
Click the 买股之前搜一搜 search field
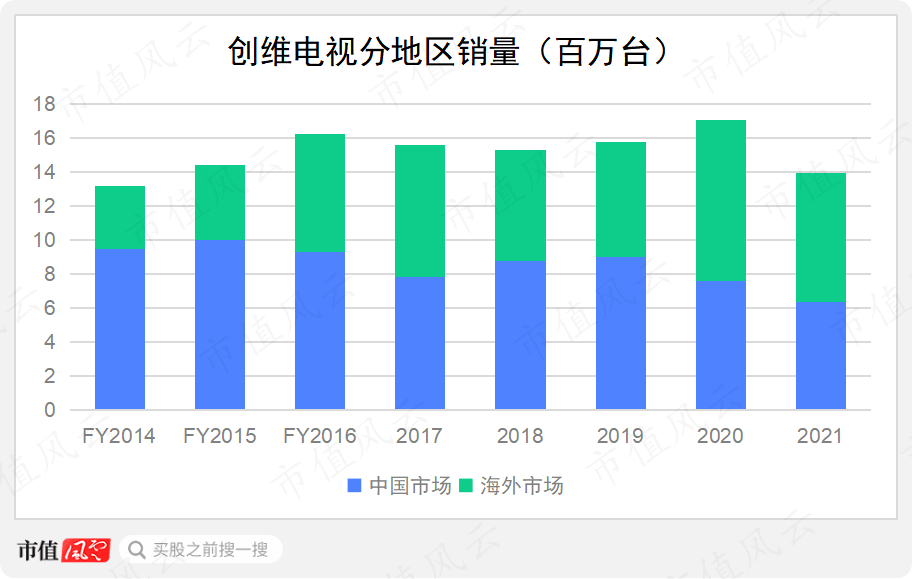pyautogui.click(x=210, y=549)
